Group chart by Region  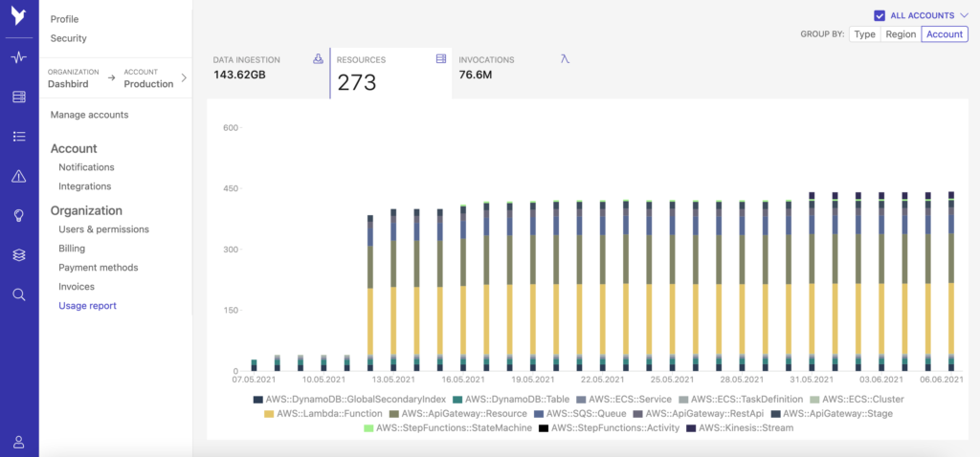pyautogui.click(x=900, y=34)
